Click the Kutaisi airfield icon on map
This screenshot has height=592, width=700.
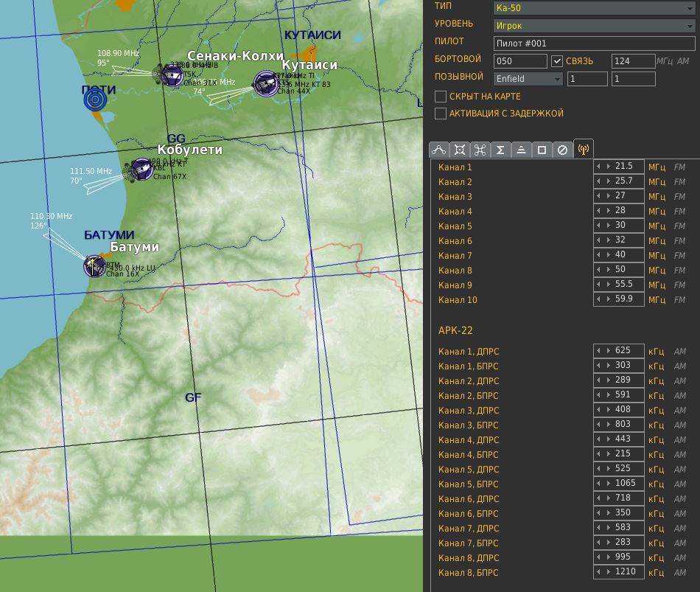[265, 83]
